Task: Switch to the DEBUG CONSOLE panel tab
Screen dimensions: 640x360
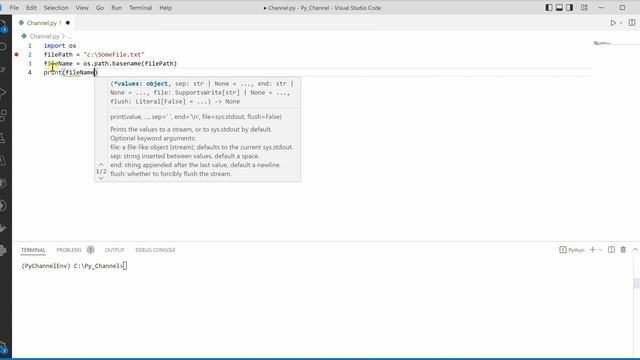Action: [x=155, y=250]
